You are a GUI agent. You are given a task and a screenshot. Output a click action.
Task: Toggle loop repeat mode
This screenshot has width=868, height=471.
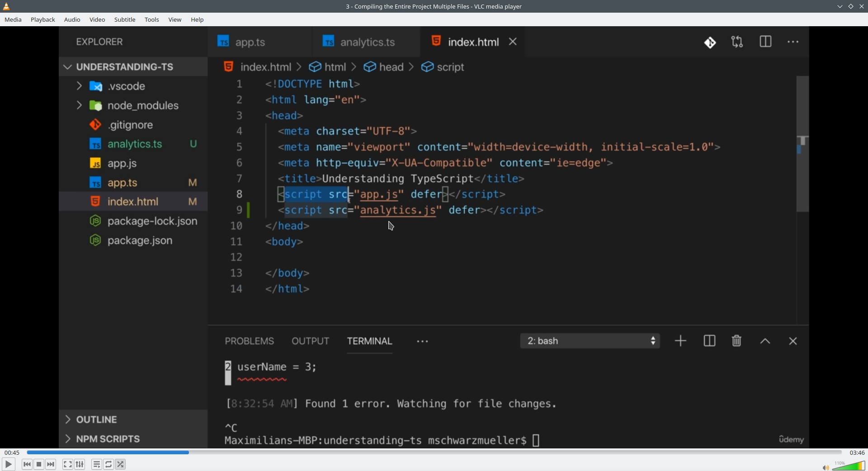109,464
